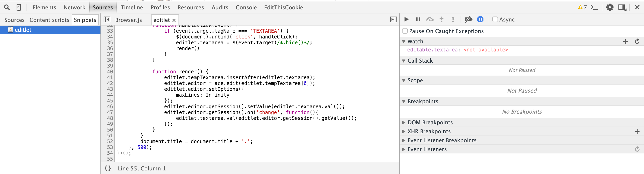This screenshot has width=644, height=174.
Task: Close the DevTools panel
Action: [637, 7]
